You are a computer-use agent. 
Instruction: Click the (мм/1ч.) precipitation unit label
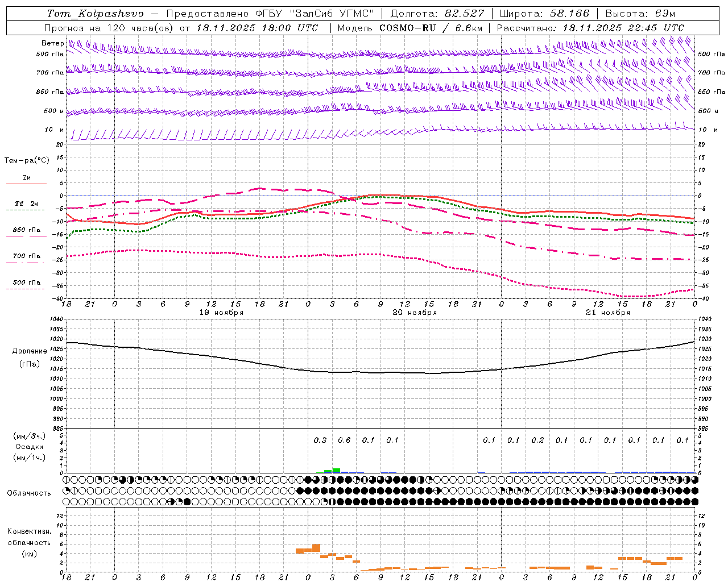pos(30,458)
